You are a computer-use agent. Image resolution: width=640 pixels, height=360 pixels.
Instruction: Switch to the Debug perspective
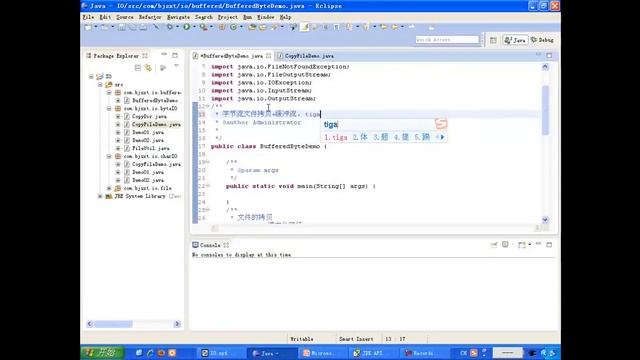point(542,40)
